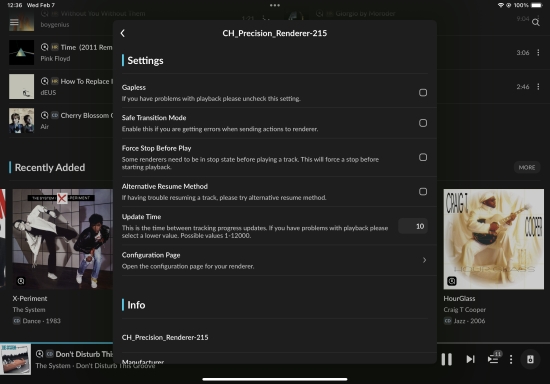
Task: Click Qobuz icon beside How To Replace
Action: [x=45, y=81]
